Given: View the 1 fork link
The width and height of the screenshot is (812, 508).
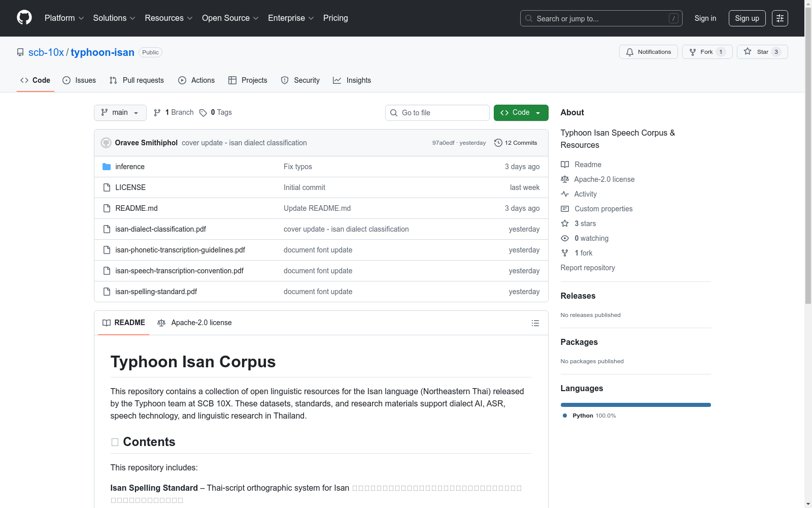Looking at the screenshot, I should [x=577, y=253].
